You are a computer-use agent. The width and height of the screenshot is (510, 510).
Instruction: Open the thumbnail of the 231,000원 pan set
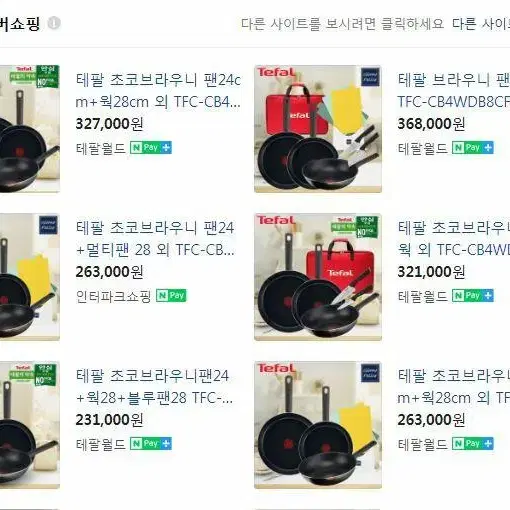tap(30, 425)
